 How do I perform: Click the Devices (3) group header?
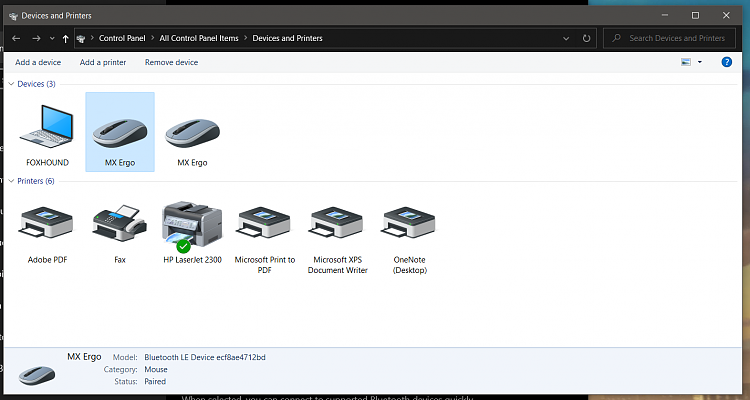(x=36, y=84)
